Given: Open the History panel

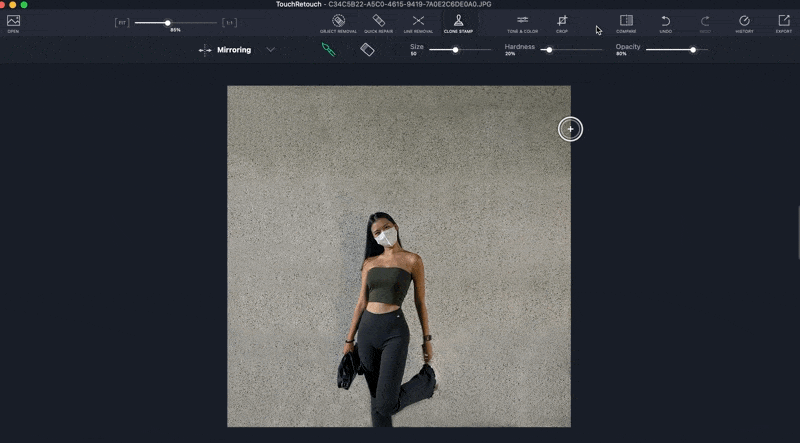Looking at the screenshot, I should (x=744, y=23).
